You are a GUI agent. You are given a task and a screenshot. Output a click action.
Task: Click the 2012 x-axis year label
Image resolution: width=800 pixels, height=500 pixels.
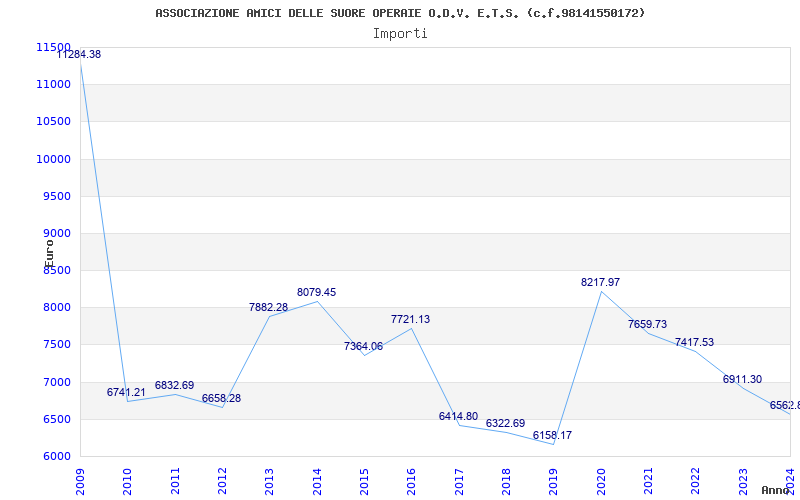coord(222,482)
